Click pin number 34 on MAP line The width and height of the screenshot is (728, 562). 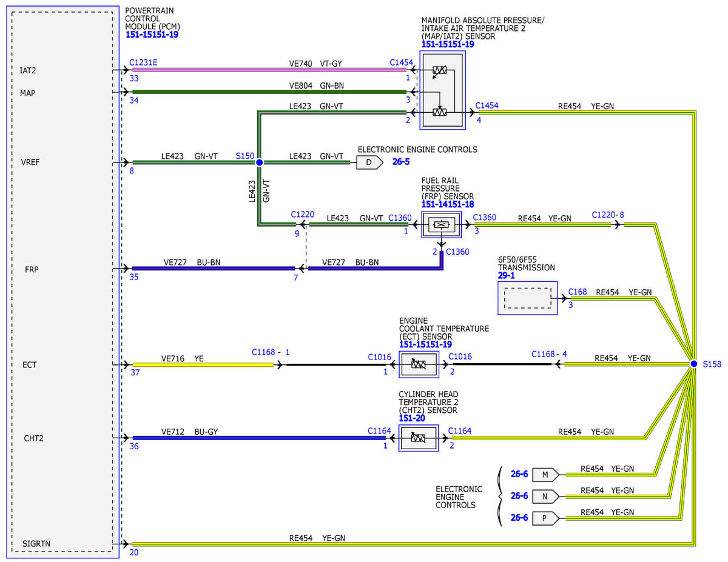coord(134,100)
